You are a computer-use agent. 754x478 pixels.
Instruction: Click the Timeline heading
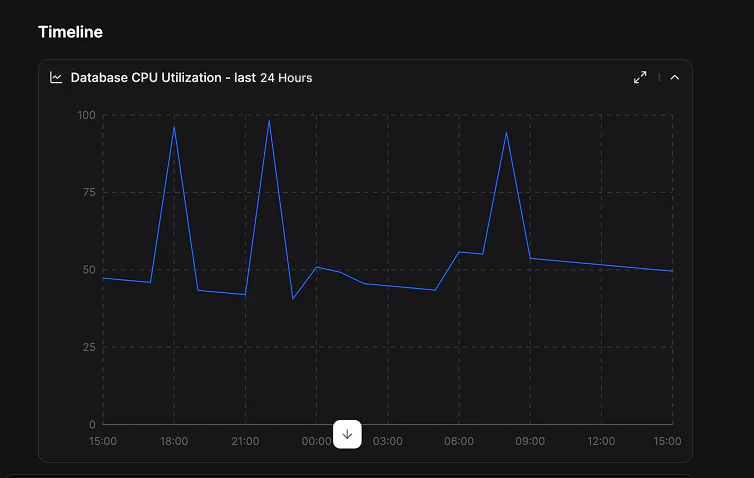point(70,32)
